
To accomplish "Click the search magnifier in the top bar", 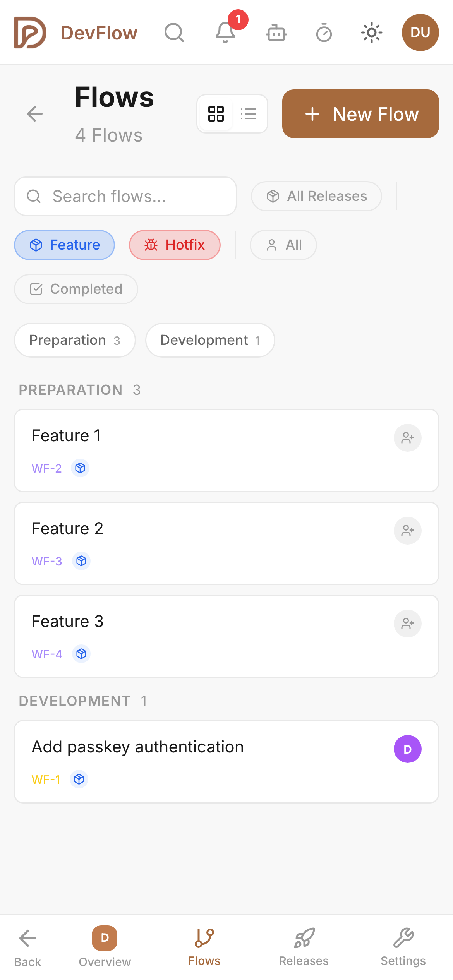I will coord(174,33).
